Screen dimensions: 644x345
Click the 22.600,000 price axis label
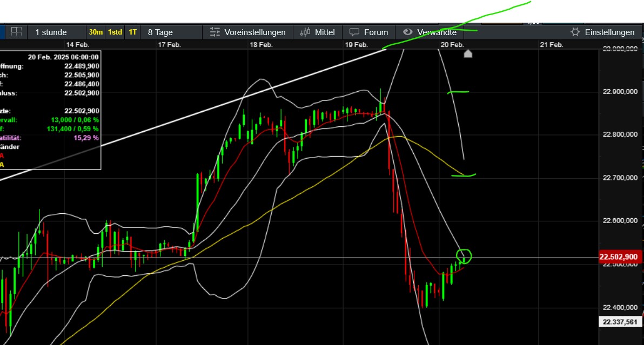(620, 220)
